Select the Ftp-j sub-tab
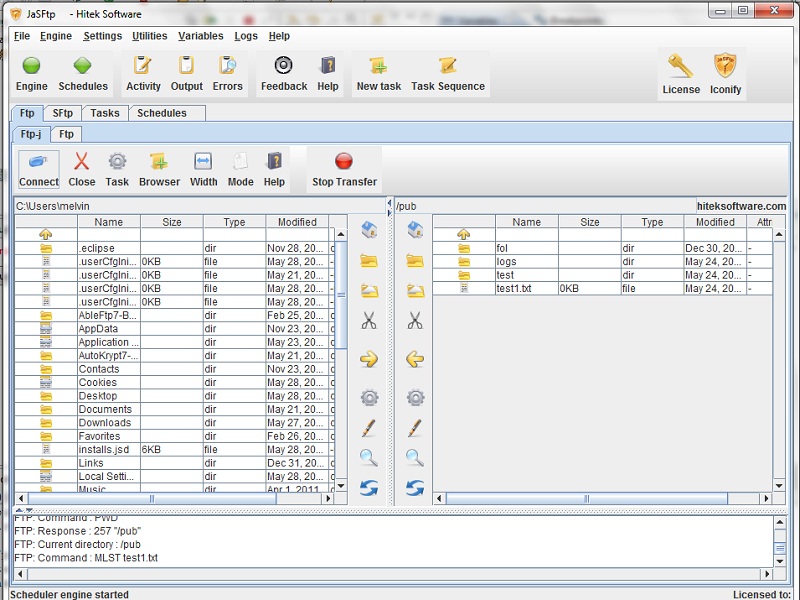 31,134
